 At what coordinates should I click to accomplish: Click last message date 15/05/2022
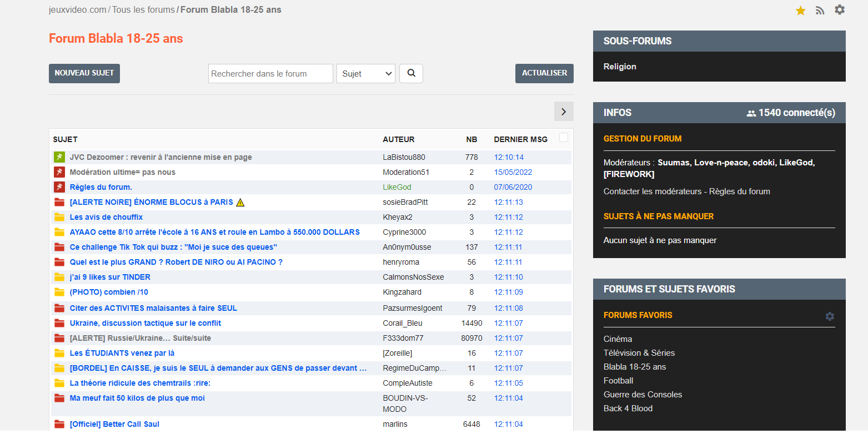tap(513, 172)
